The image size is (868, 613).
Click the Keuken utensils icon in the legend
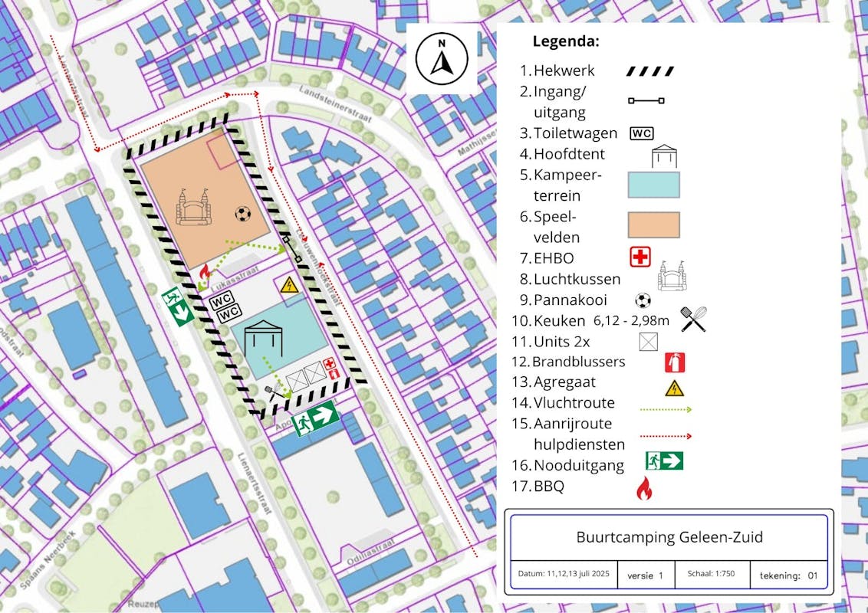point(693,319)
